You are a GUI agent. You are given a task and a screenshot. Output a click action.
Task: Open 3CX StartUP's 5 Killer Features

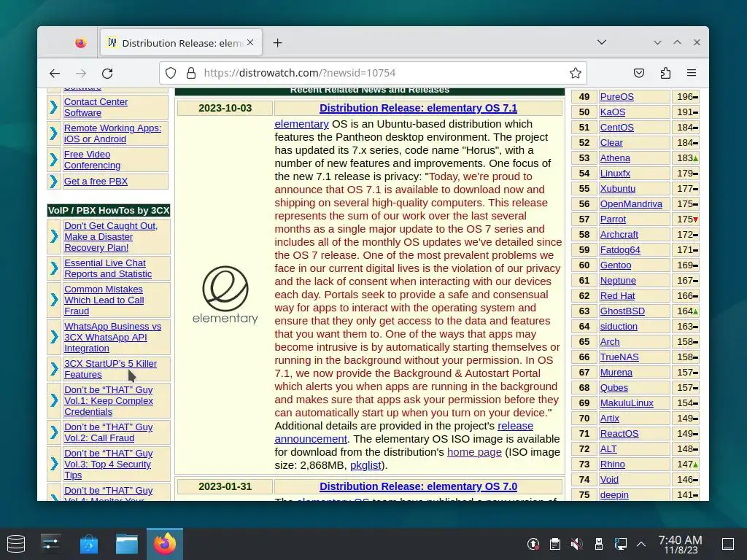[x=111, y=369]
